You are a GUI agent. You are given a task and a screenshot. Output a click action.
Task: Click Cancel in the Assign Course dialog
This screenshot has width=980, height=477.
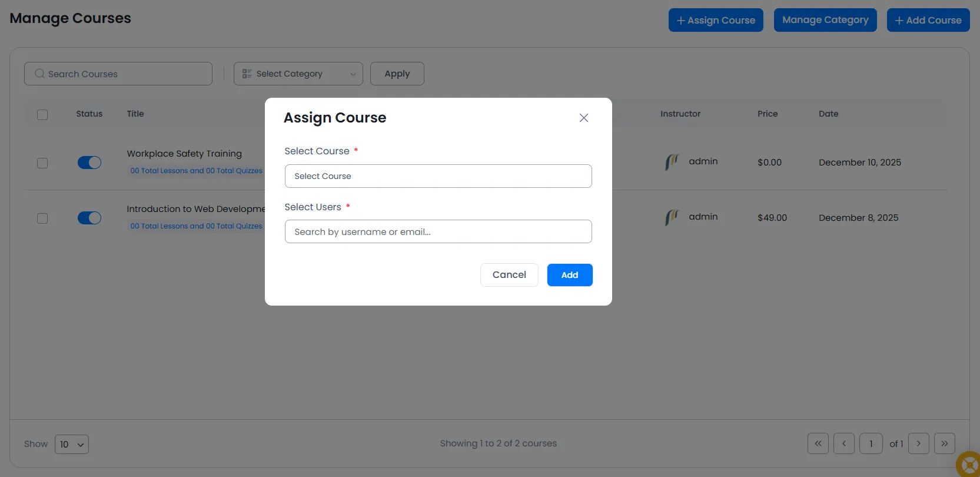point(509,275)
